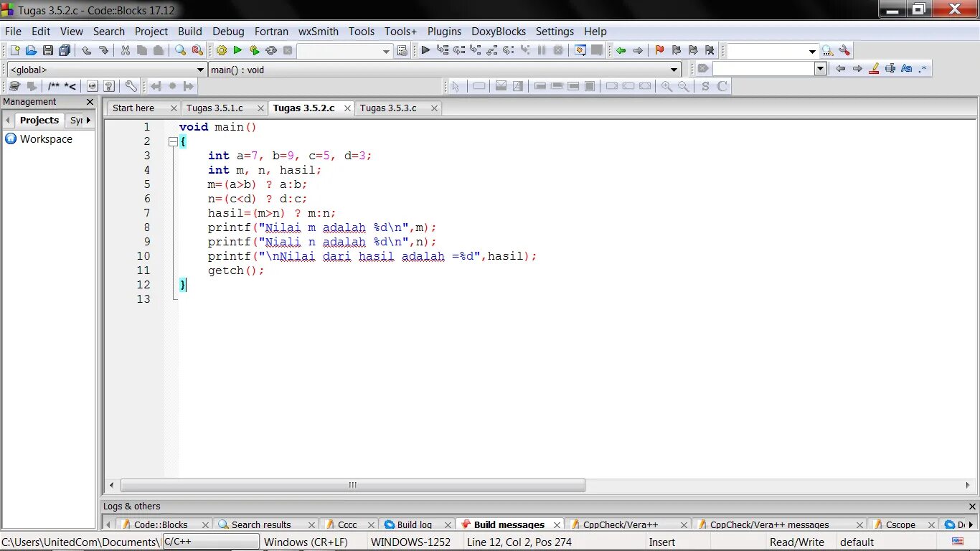
Task: Click the horizontal editor scrollbar
Action: point(353,486)
